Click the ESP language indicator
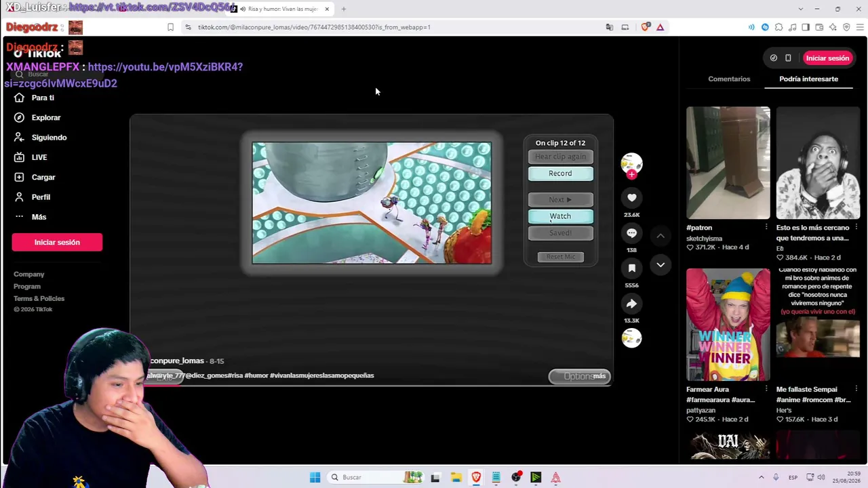The width and height of the screenshot is (868, 488). (x=793, y=477)
